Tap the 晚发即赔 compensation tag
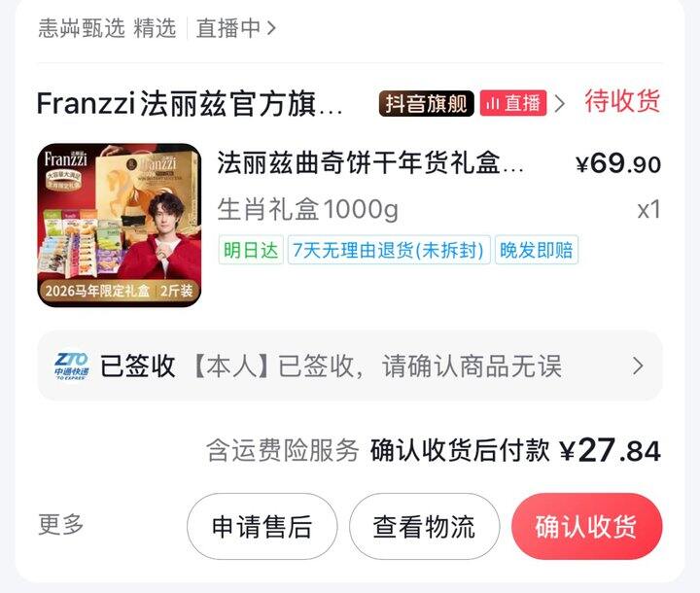 click(x=536, y=250)
